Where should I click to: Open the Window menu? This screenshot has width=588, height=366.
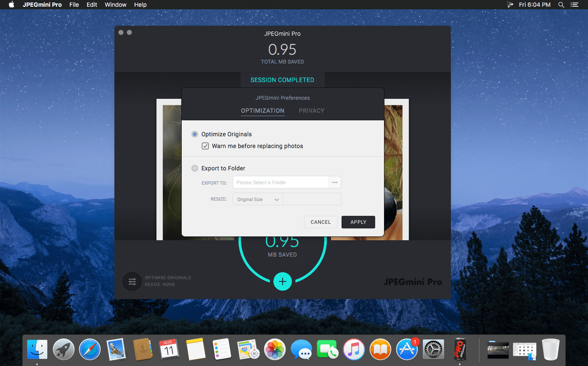click(x=116, y=5)
